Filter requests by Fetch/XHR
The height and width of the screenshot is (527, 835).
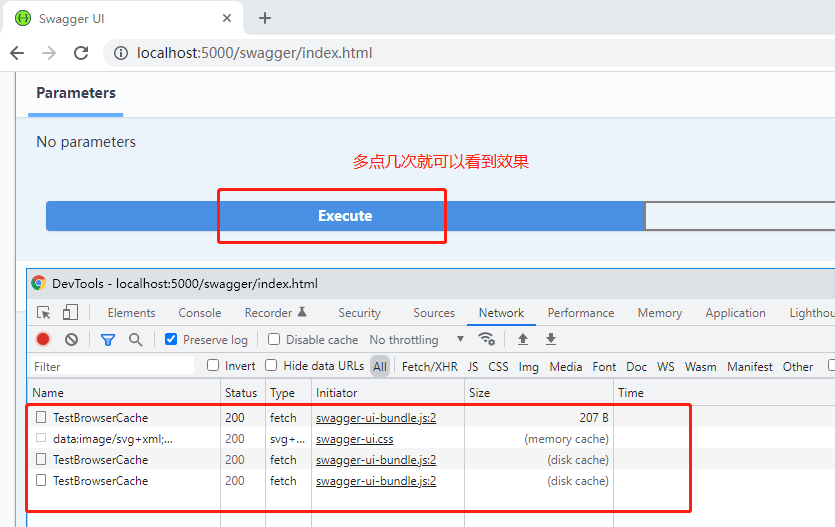pos(430,367)
